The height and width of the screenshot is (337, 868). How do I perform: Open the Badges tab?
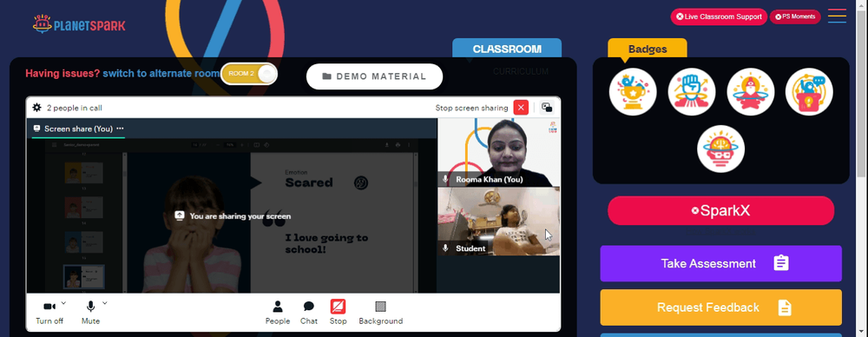[648, 49]
